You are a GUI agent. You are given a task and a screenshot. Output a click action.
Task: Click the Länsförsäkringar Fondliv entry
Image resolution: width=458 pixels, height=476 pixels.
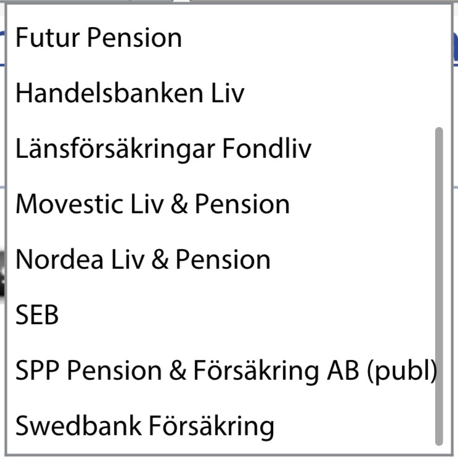(163, 149)
